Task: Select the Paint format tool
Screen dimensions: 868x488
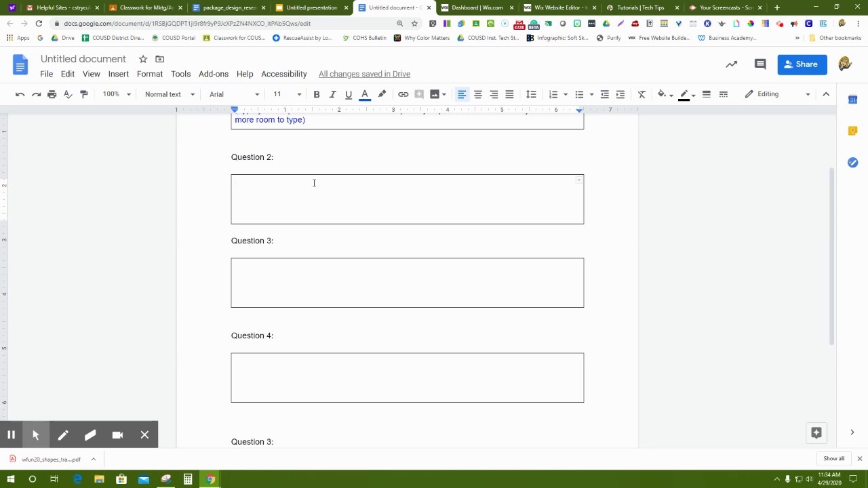Action: click(84, 94)
